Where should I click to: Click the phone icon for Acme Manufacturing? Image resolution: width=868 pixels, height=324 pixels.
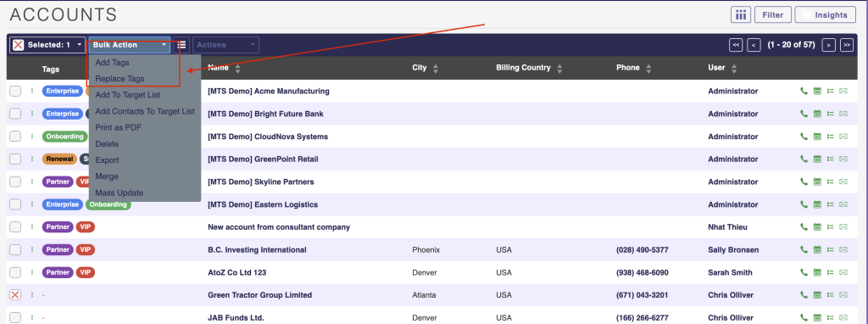[804, 92]
